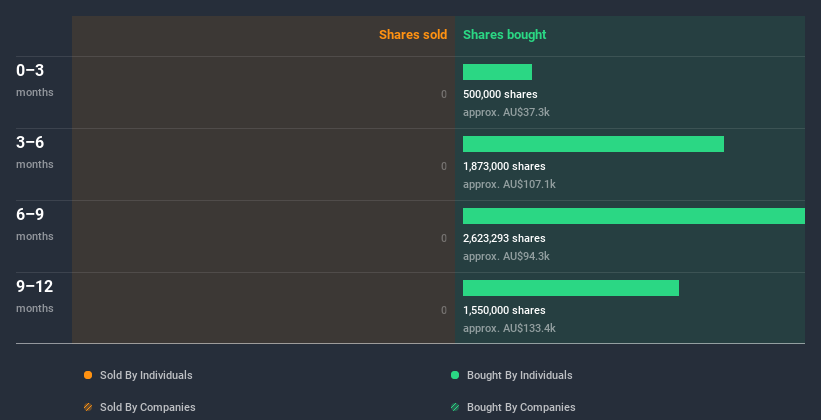
Task: Click the sold zero in the 3–6 row
Action: (x=444, y=166)
